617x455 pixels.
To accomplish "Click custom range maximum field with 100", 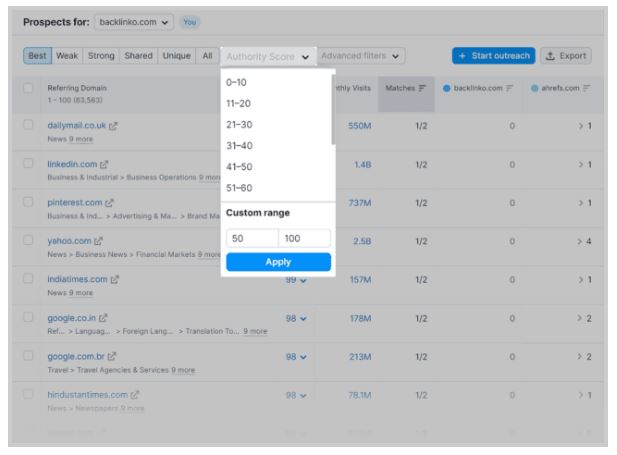I will point(305,239).
